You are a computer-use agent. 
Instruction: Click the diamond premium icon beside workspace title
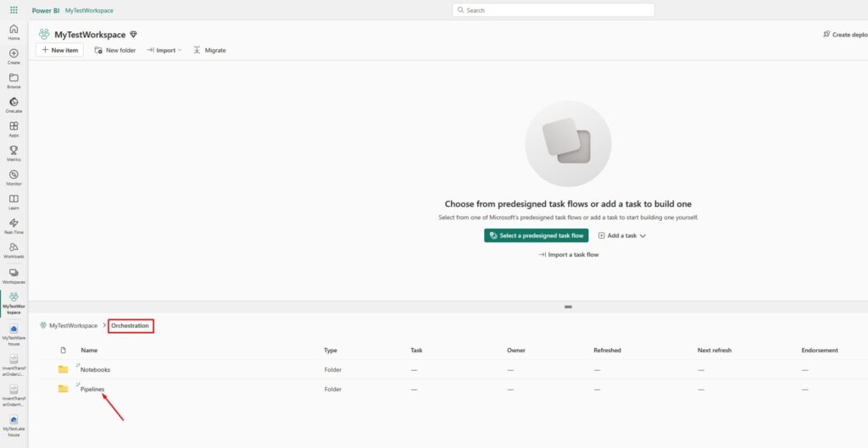[133, 34]
